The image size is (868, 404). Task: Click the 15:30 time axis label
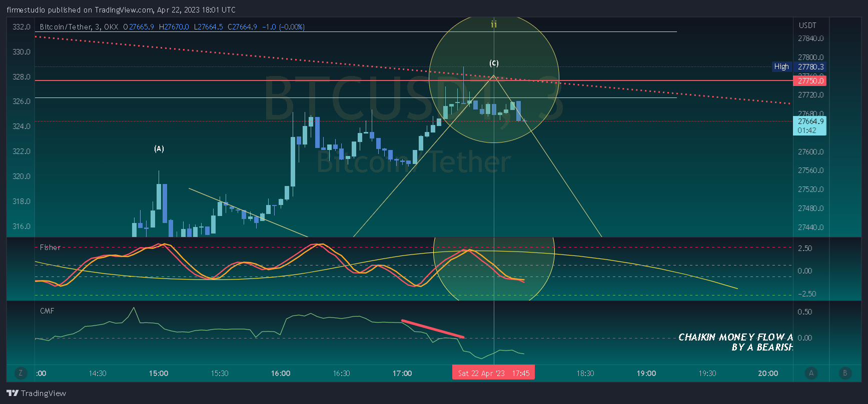(220, 373)
